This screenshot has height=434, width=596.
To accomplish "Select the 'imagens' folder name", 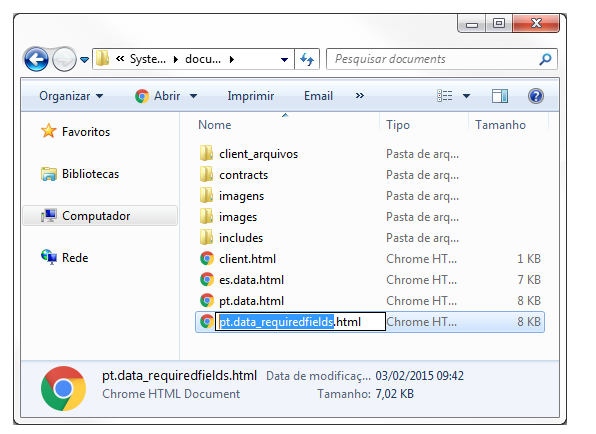I will (241, 196).
